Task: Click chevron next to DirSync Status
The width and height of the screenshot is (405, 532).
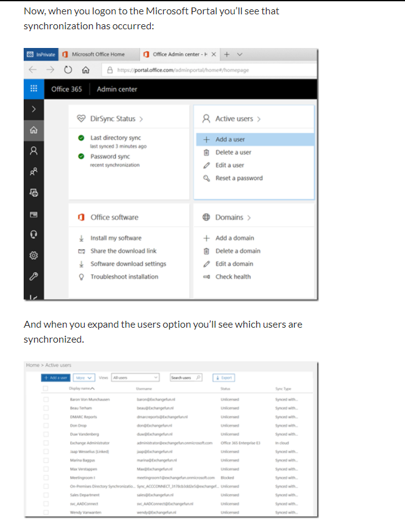Action: click(141, 119)
